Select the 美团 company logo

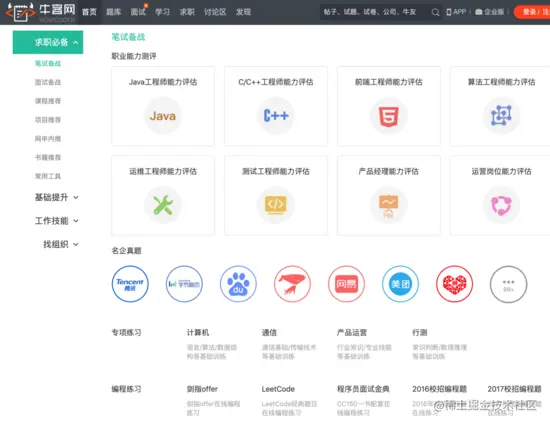[400, 284]
